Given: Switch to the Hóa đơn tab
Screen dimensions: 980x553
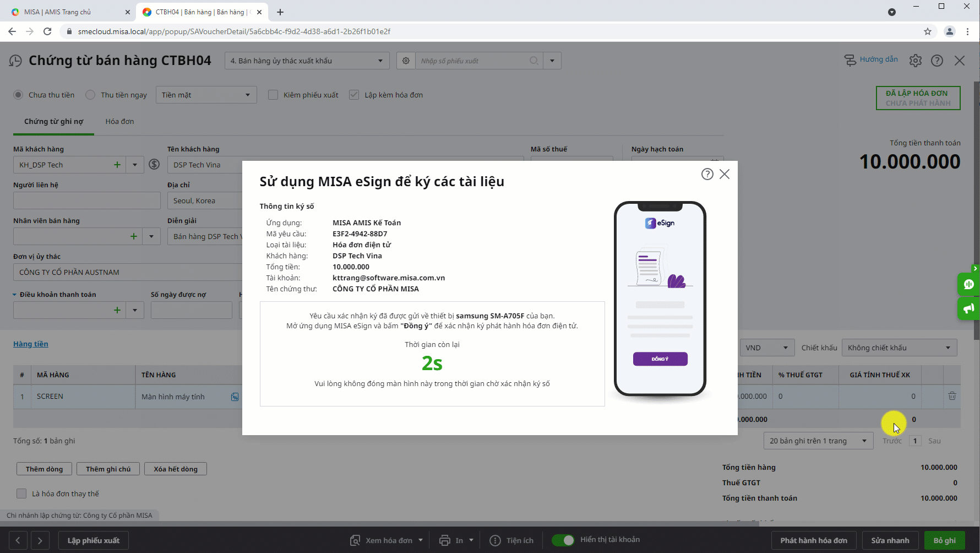Looking at the screenshot, I should [x=119, y=121].
